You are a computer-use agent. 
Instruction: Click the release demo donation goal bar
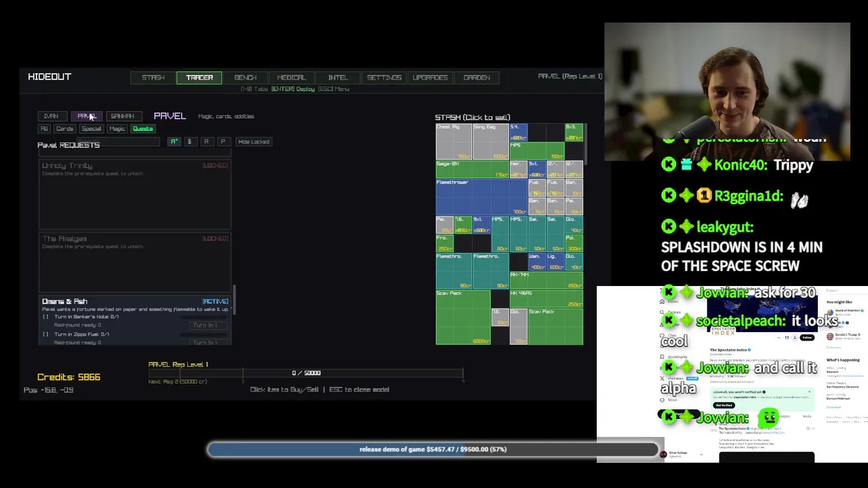pos(433,449)
